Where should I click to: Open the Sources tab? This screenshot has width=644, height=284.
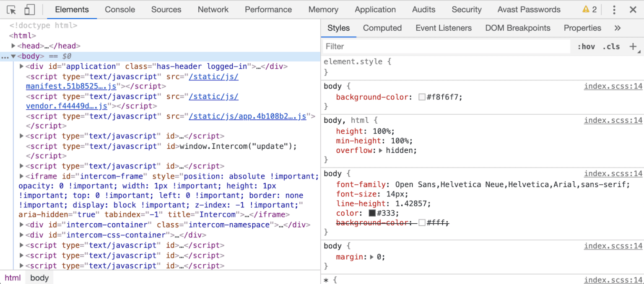pos(166,10)
